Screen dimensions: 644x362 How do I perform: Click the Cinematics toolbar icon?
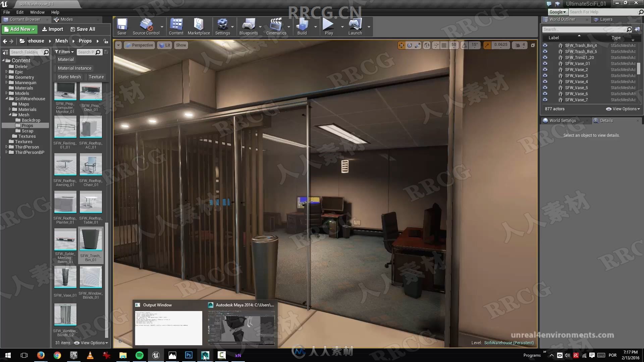[x=276, y=27]
